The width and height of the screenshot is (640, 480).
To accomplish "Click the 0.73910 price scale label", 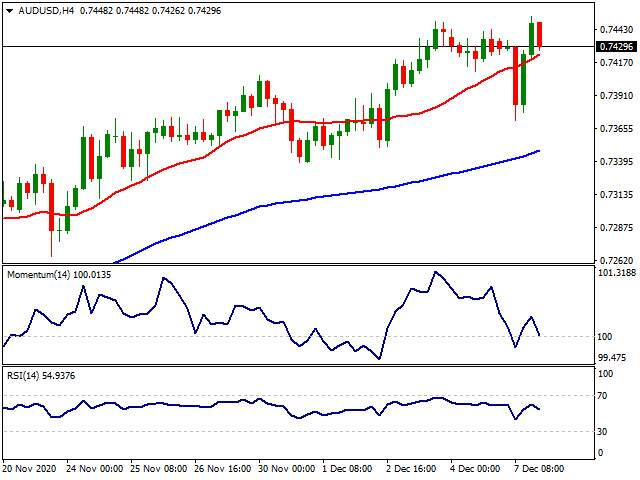I will tap(616, 96).
